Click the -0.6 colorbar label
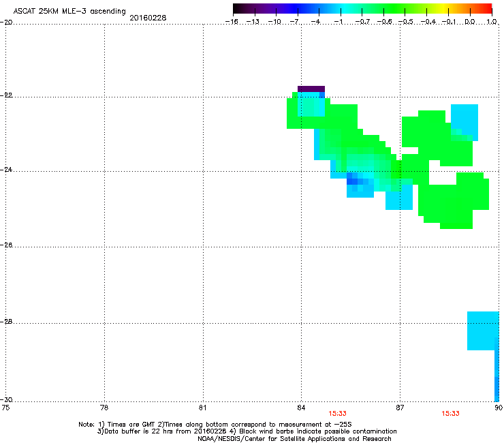The width and height of the screenshot is (504, 443). (x=384, y=22)
